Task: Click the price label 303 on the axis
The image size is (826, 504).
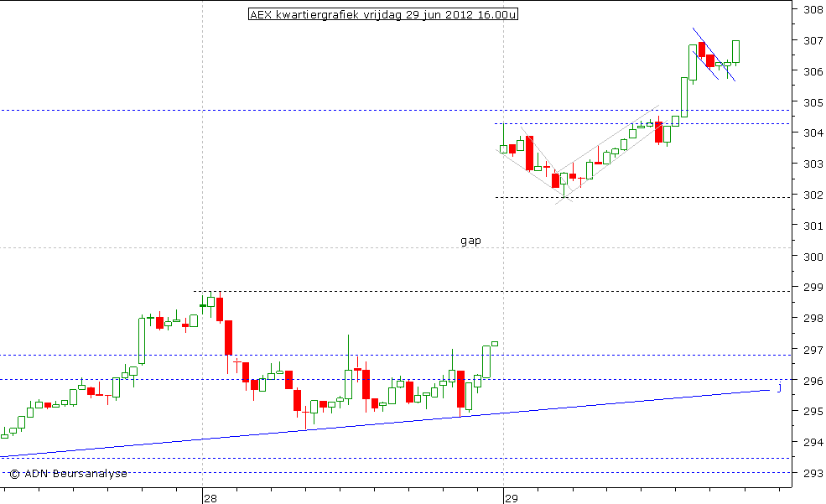Action: [x=813, y=164]
